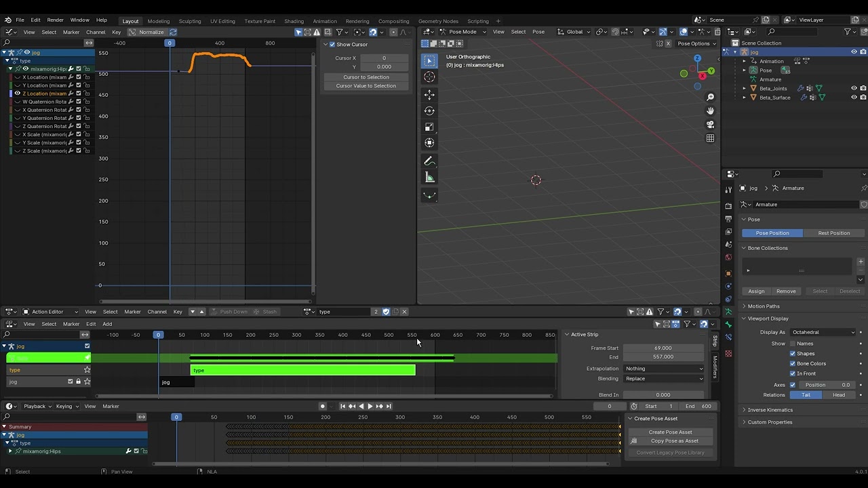
Task: Select the Scale tool in viewport toolbar
Action: [x=429, y=127]
